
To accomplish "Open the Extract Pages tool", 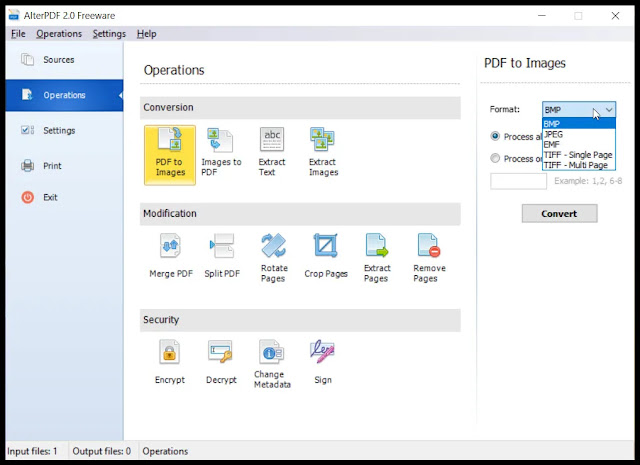I will 377,258.
